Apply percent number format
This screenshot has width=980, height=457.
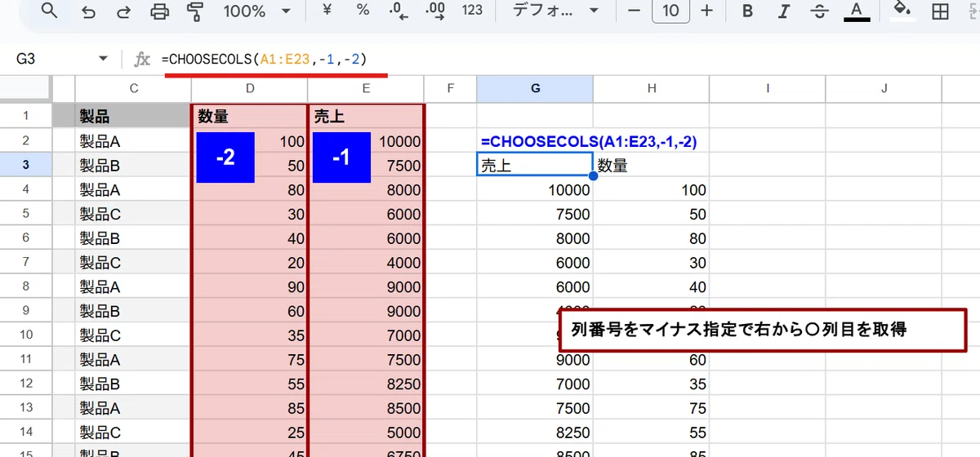pyautogui.click(x=363, y=11)
